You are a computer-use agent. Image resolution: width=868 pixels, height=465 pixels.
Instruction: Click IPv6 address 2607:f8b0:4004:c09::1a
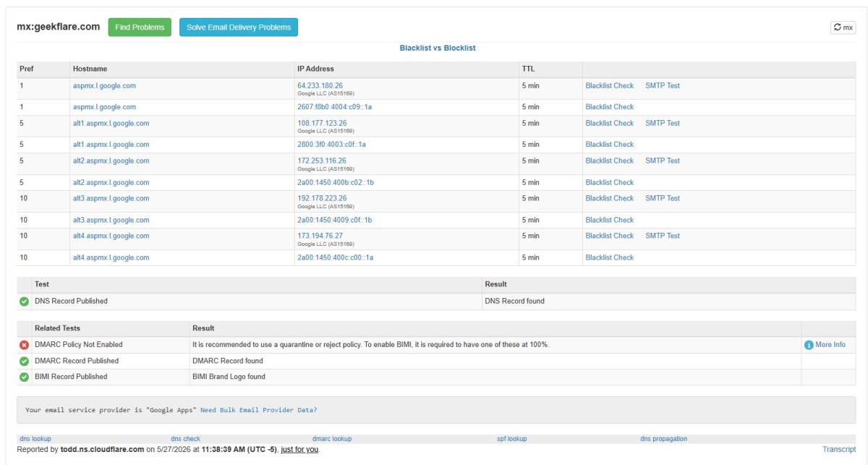click(x=334, y=107)
